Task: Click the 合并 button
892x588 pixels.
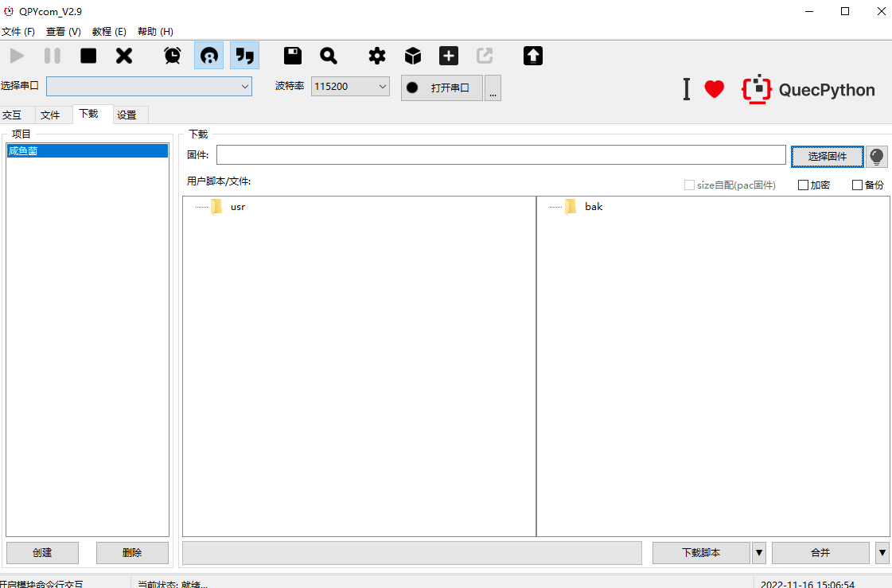Action: tap(820, 553)
